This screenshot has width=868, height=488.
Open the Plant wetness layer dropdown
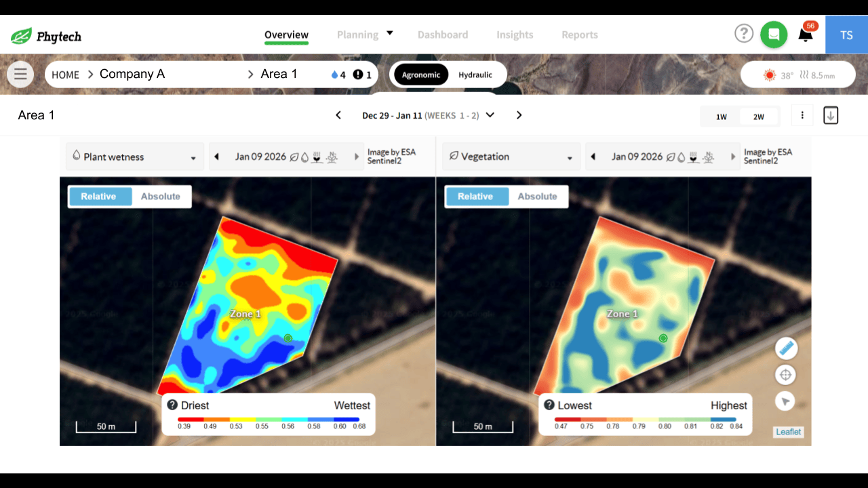click(134, 157)
